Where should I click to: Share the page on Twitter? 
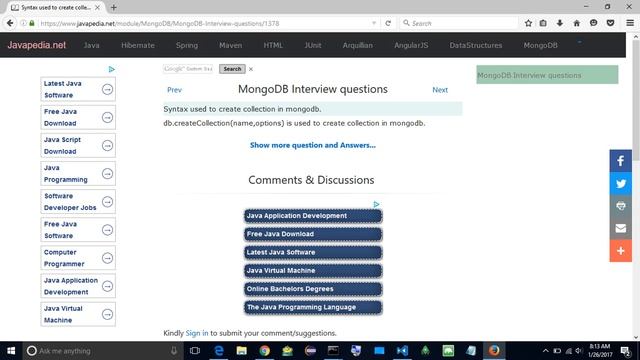point(621,184)
